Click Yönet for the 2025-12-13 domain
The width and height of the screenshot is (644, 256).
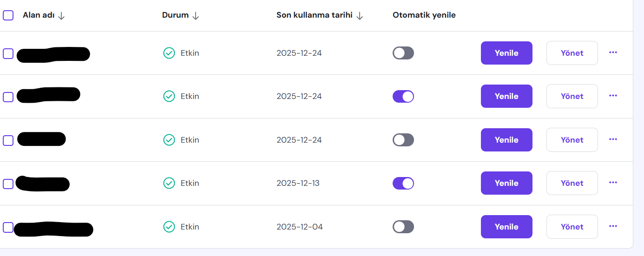point(572,183)
